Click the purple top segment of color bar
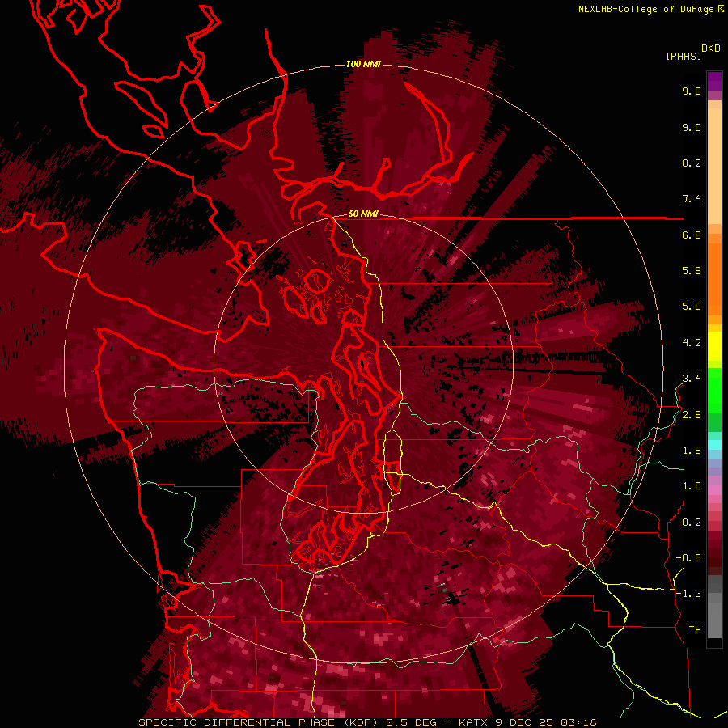 pyautogui.click(x=714, y=81)
